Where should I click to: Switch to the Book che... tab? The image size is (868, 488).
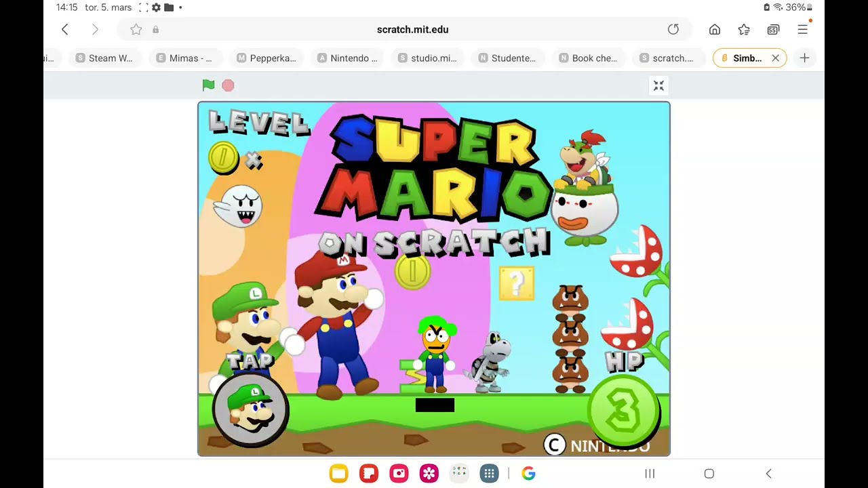(588, 58)
